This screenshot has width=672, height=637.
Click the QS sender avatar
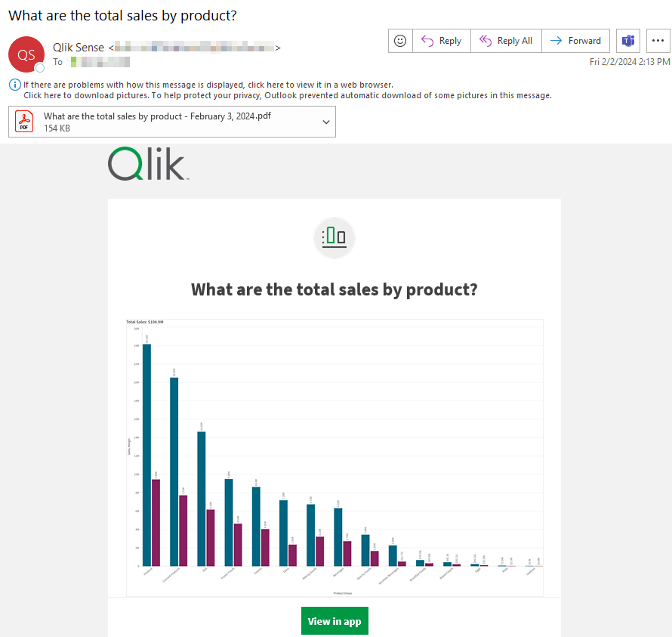tap(26, 54)
